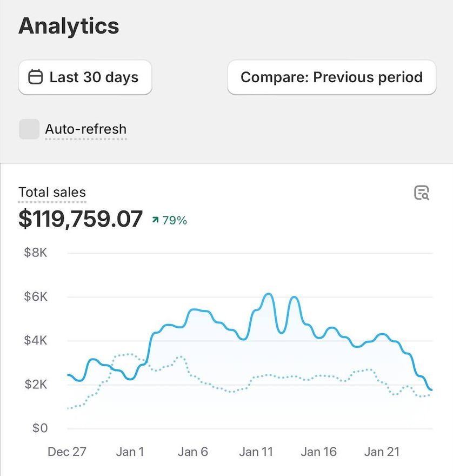The height and width of the screenshot is (476, 453).
Task: Click the 79% change indicator
Action: (x=175, y=220)
